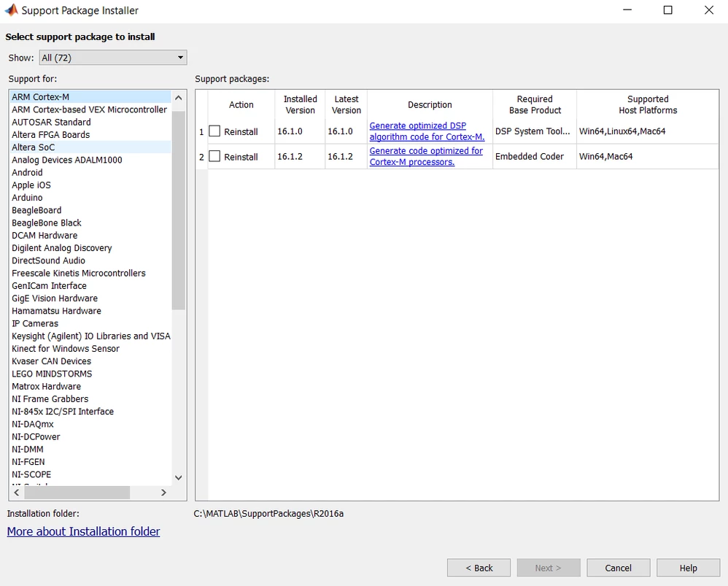
Task: Select NI-DMM in the list
Action: coord(90,449)
